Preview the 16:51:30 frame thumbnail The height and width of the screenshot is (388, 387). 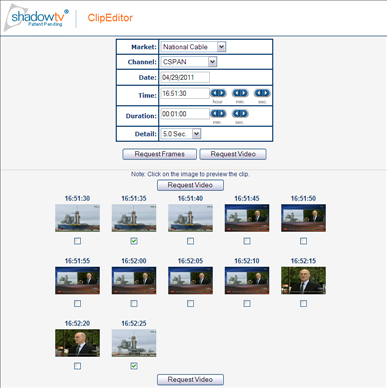[77, 218]
